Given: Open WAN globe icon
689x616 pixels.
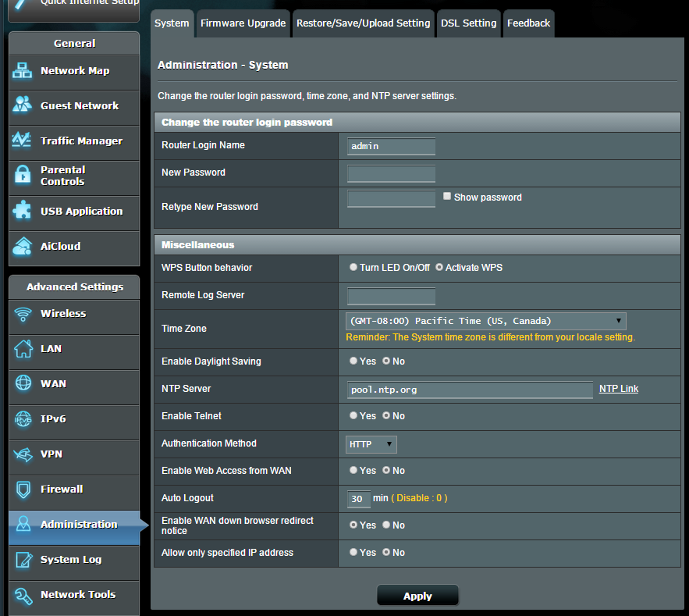Looking at the screenshot, I should 23,383.
